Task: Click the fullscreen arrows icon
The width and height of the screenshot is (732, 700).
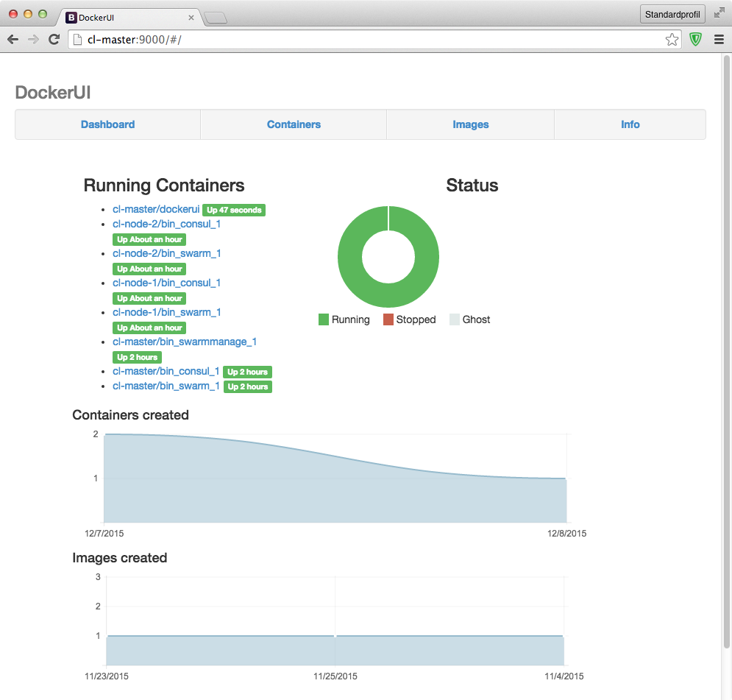Action: coord(719,13)
